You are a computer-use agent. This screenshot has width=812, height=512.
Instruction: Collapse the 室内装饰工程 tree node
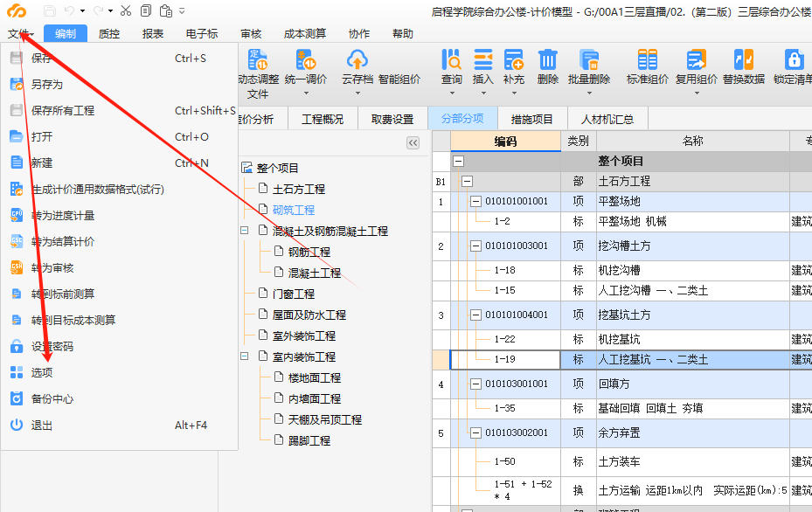click(245, 356)
